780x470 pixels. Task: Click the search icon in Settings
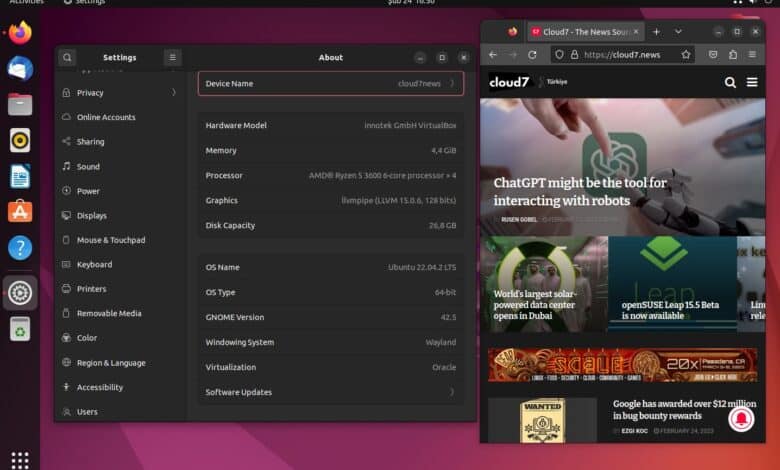(67, 58)
